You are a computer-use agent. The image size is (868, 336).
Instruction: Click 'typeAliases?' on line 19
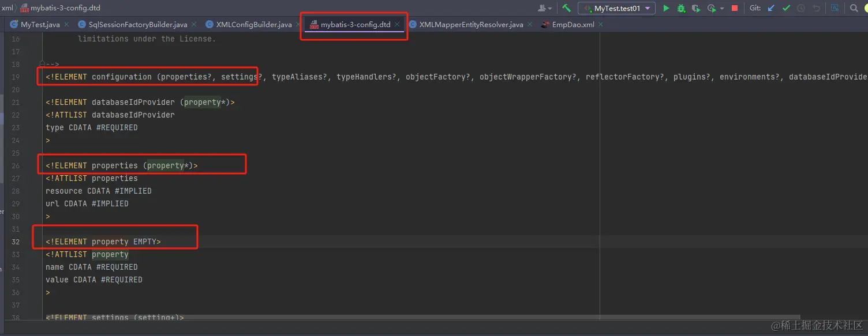[300, 77]
